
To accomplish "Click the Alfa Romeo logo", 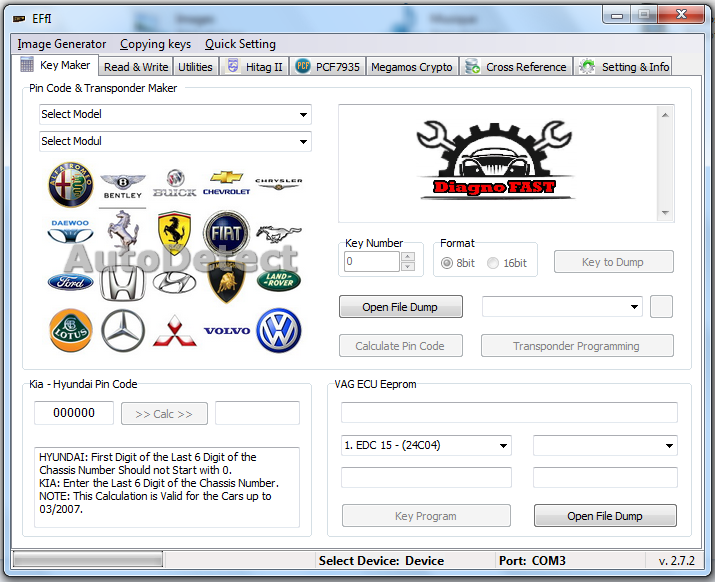I will (x=71, y=184).
